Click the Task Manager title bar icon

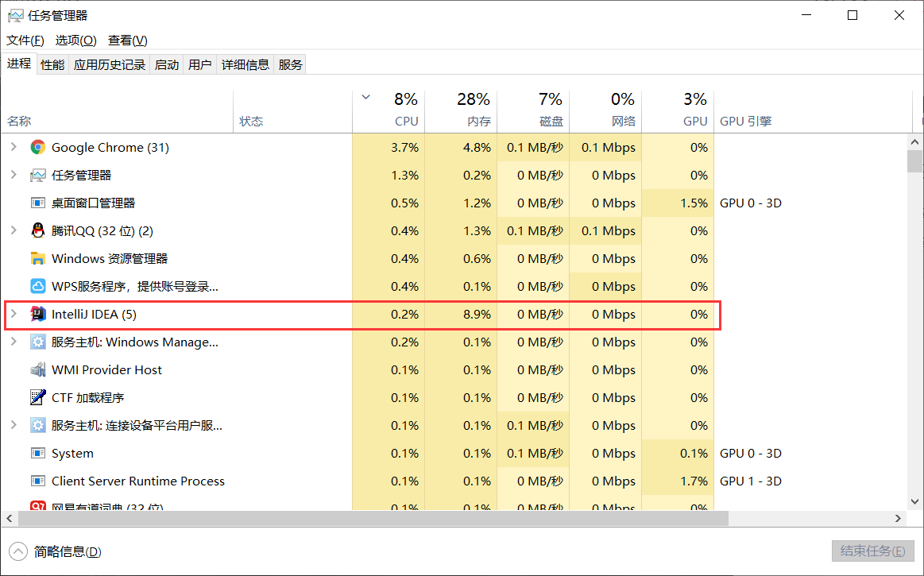[x=15, y=15]
